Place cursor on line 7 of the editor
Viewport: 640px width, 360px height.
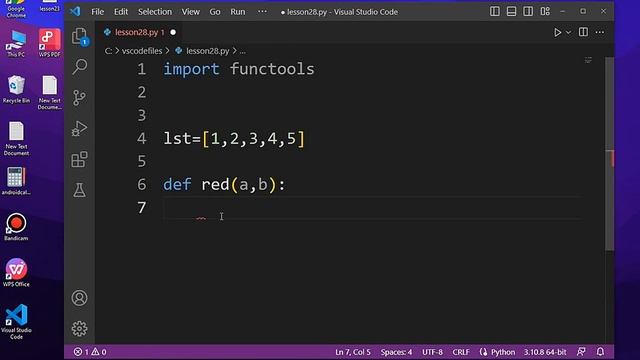[371, 208]
